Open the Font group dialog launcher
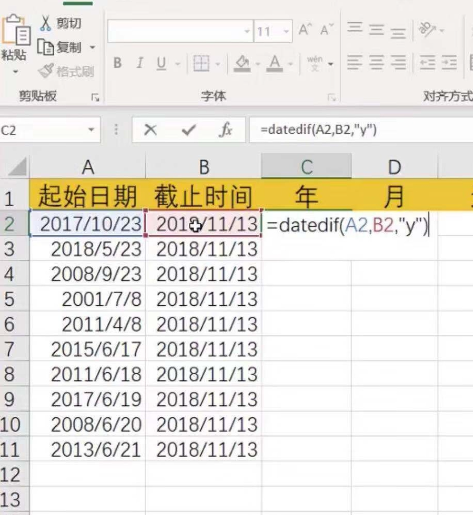 [331, 97]
